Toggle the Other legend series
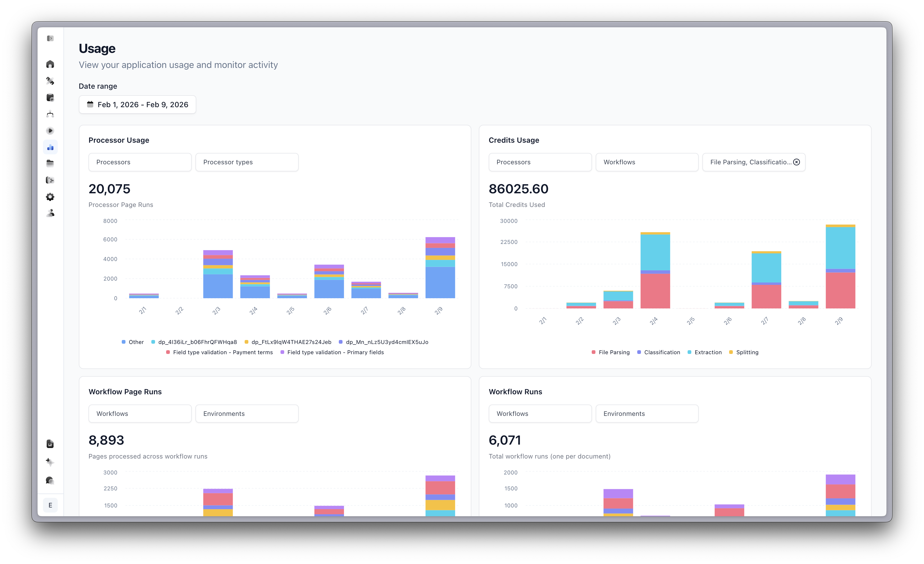Viewport: 924px width, 564px height. tap(133, 342)
